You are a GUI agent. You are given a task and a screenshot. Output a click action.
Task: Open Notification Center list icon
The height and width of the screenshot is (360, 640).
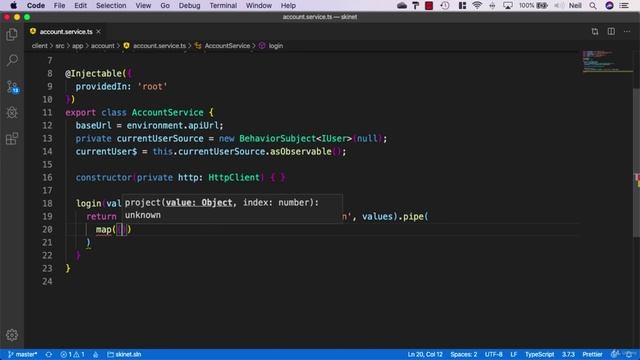[x=624, y=5]
